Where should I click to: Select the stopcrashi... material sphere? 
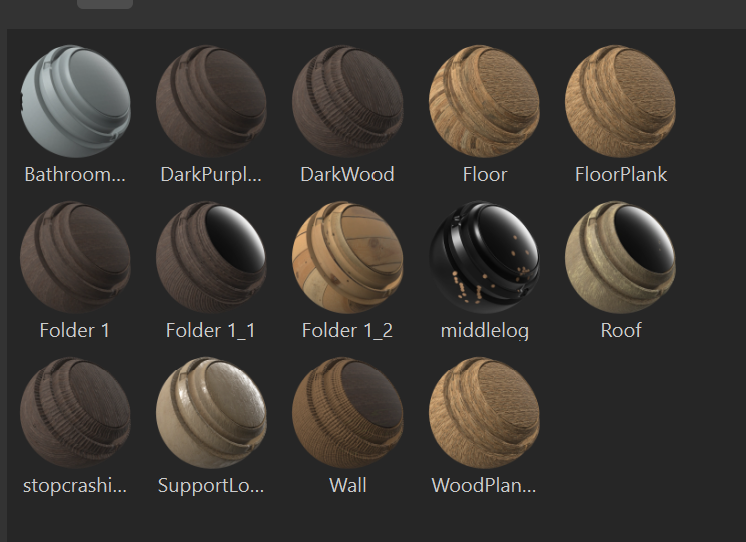(76, 413)
